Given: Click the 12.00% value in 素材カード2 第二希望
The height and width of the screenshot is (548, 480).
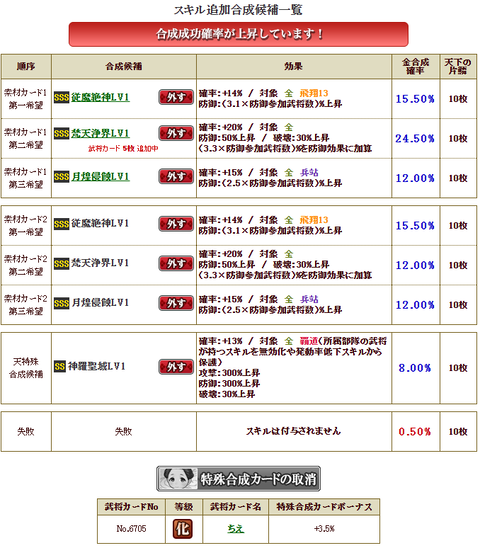Looking at the screenshot, I should [415, 265].
